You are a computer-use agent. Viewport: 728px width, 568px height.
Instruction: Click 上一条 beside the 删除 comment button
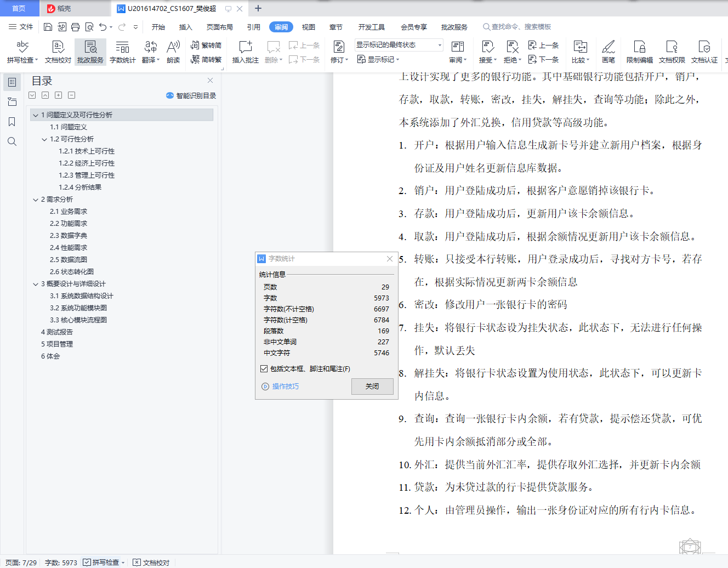304,46
